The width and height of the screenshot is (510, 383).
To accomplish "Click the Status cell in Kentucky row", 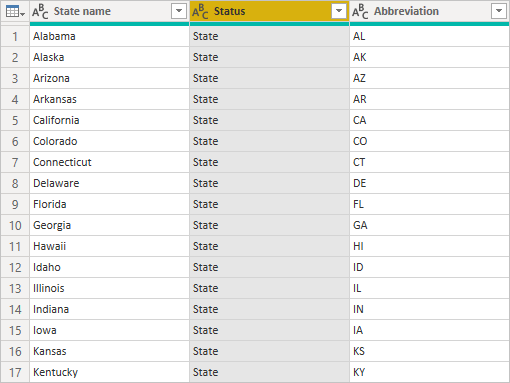I will tap(269, 372).
